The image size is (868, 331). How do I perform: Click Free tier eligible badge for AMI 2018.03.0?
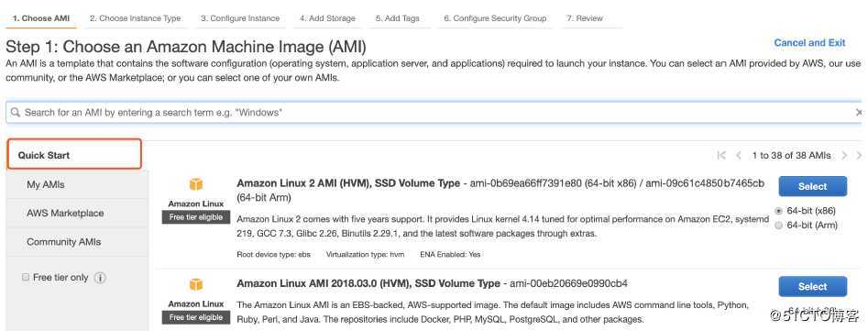(x=196, y=317)
